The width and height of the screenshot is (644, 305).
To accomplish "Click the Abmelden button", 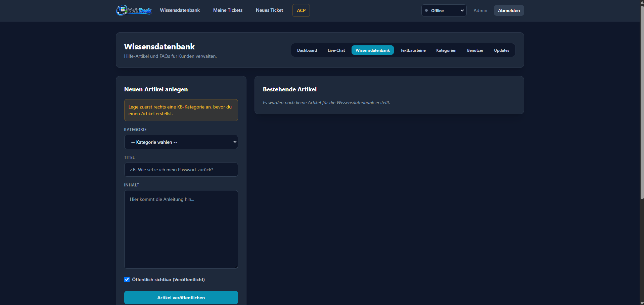I will [x=509, y=10].
